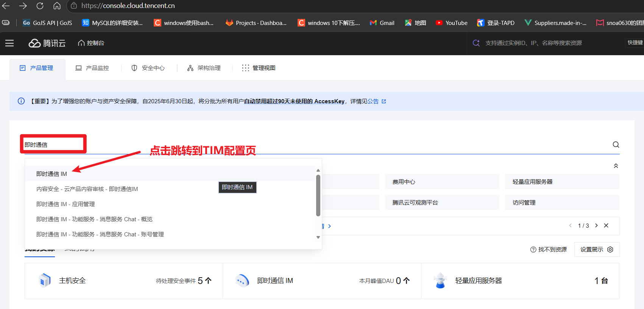
Task: Go to previous notice page arrow
Action: coord(571,225)
